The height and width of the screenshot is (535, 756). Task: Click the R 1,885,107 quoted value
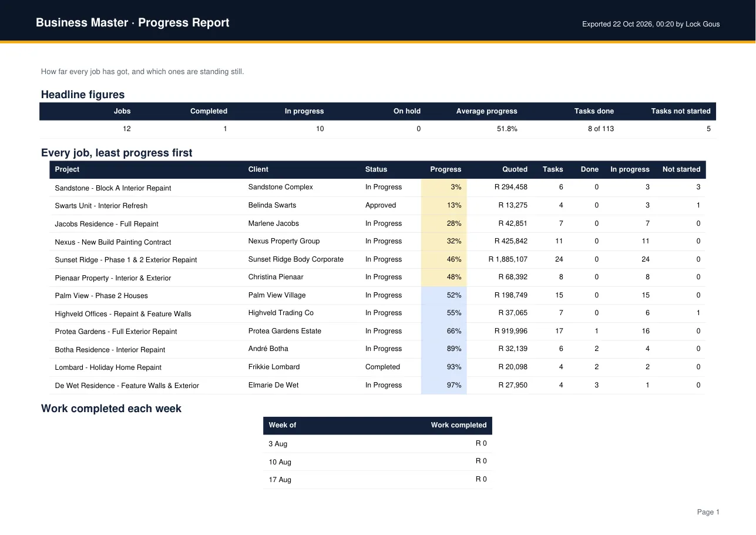click(508, 259)
